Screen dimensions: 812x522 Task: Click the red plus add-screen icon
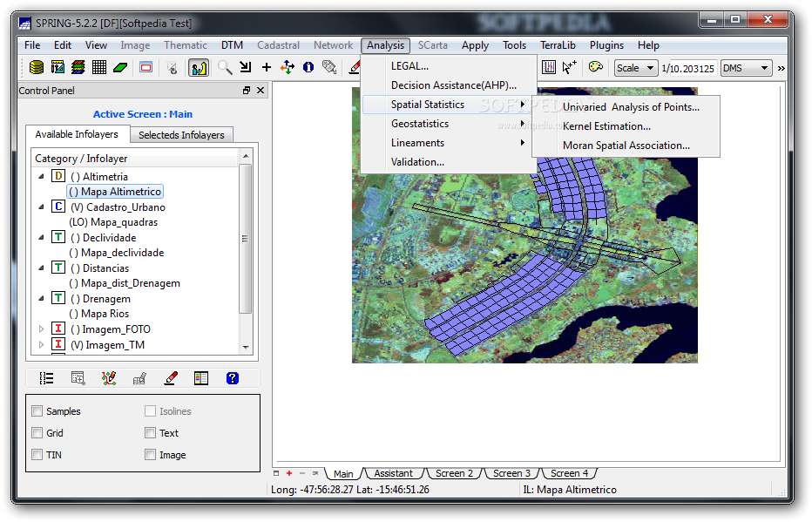pyautogui.click(x=289, y=473)
